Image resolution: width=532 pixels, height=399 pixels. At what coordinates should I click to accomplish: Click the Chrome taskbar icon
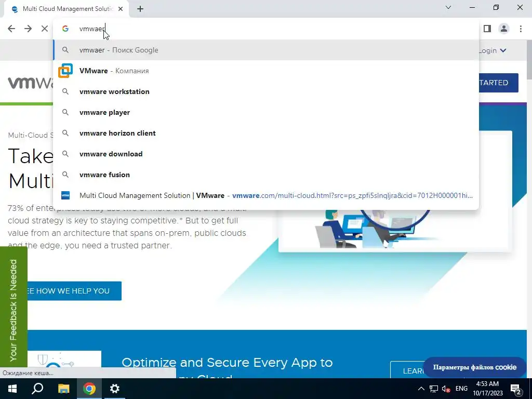(x=89, y=389)
